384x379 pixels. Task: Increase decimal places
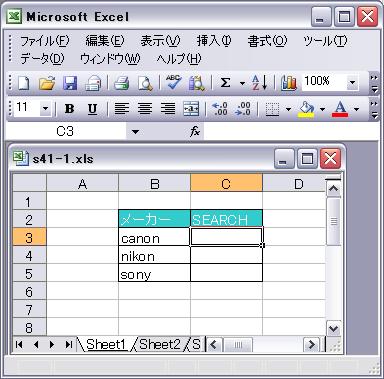(x=220, y=109)
